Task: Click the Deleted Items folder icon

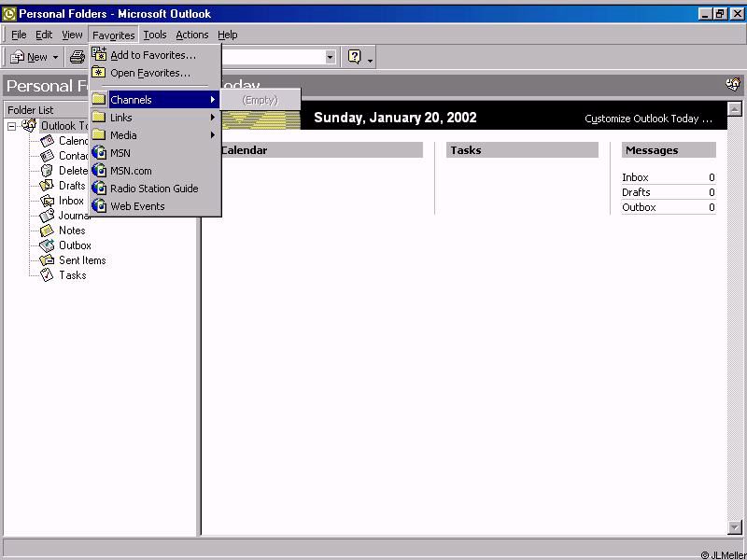Action: click(47, 171)
